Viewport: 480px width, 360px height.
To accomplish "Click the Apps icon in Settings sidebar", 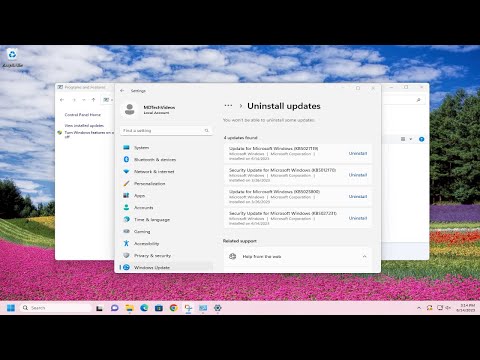I will [x=126, y=196].
